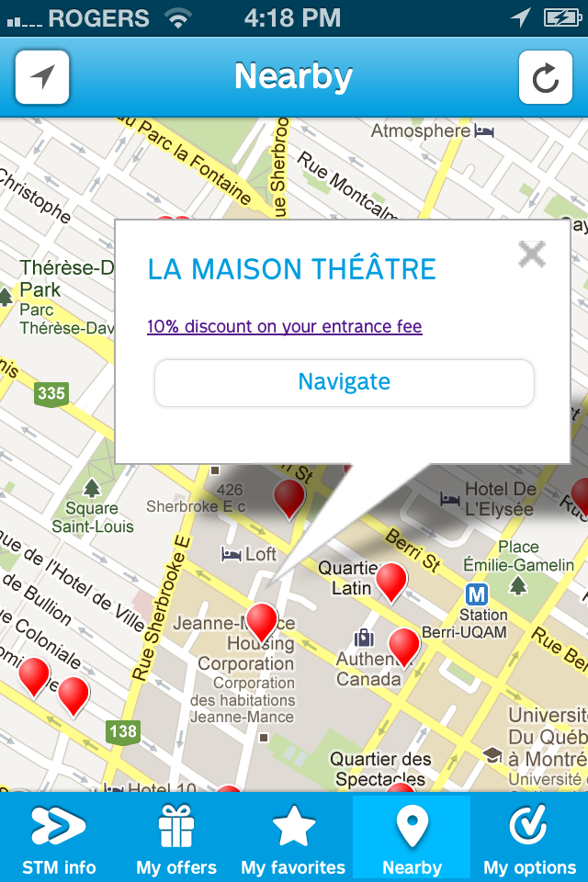This screenshot has width=588, height=882.
Task: Tap the Atmosphere hotel marker
Action: click(484, 132)
